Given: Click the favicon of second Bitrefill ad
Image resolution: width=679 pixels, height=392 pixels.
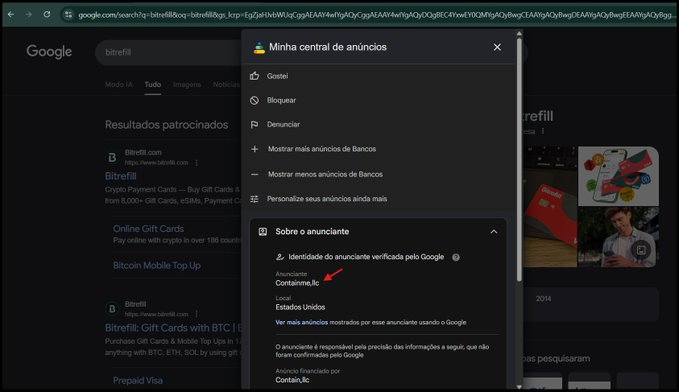Looking at the screenshot, I should [x=112, y=308].
